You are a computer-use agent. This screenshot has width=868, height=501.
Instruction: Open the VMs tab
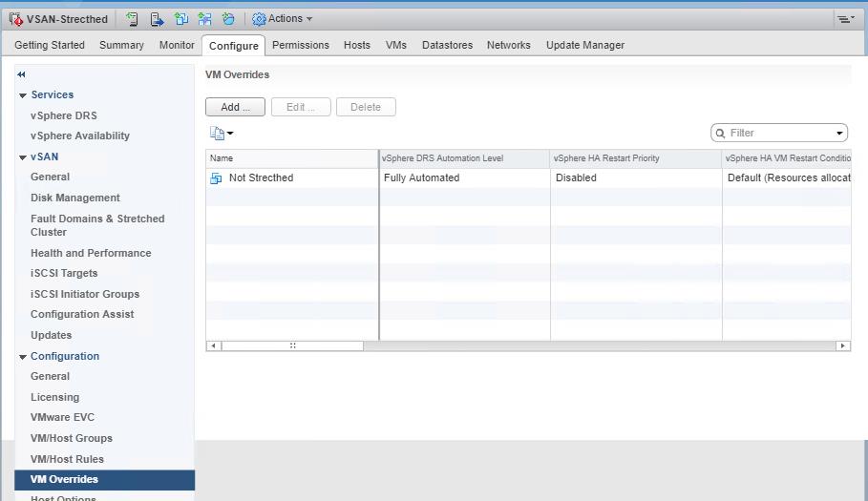pos(395,45)
